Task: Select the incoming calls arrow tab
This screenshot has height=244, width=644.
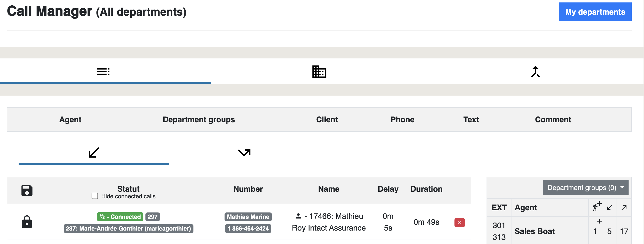Action: click(94, 153)
